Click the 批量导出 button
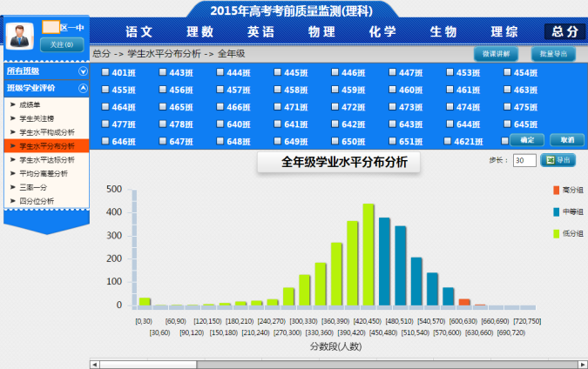588x369 pixels. (553, 54)
